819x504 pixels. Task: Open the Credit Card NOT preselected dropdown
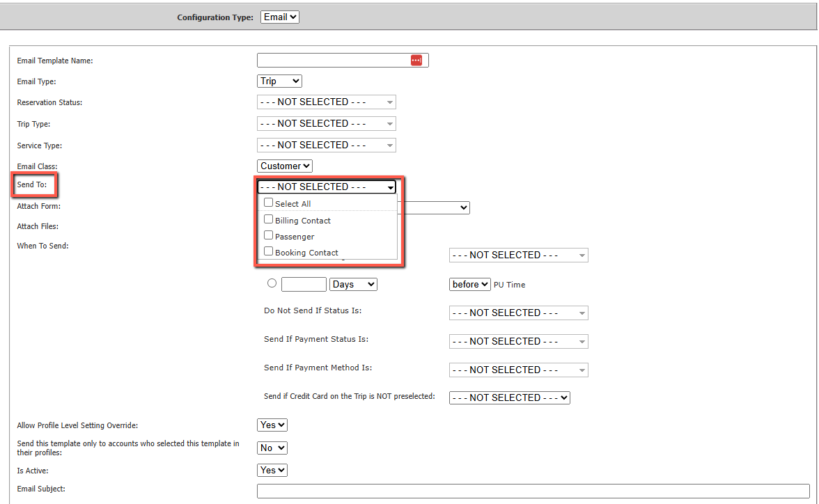[509, 397]
